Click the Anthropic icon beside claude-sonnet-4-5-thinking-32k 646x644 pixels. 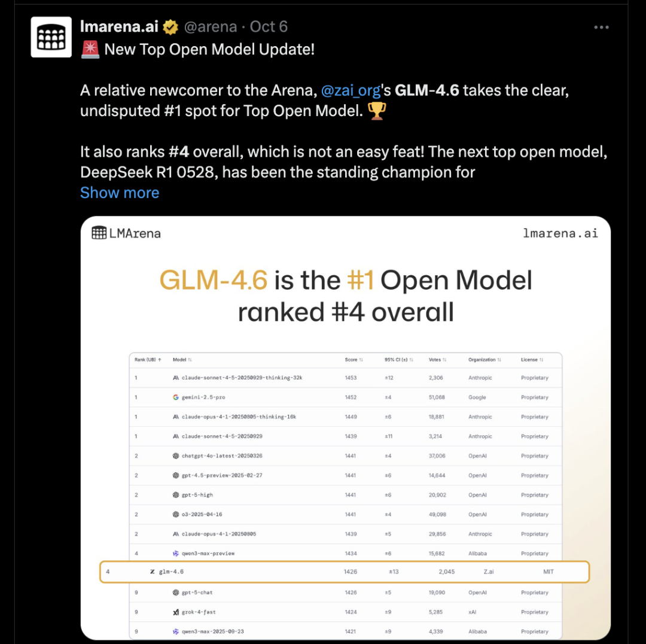(175, 377)
